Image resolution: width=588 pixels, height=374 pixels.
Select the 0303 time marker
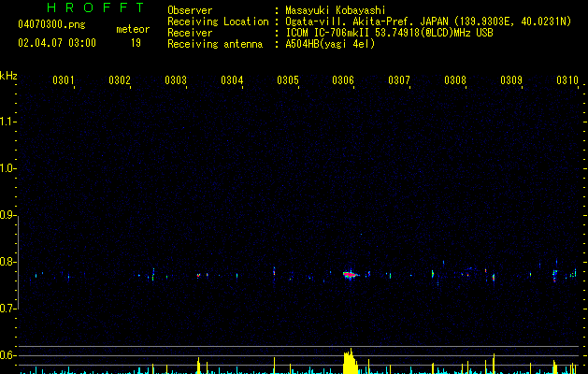click(x=176, y=80)
